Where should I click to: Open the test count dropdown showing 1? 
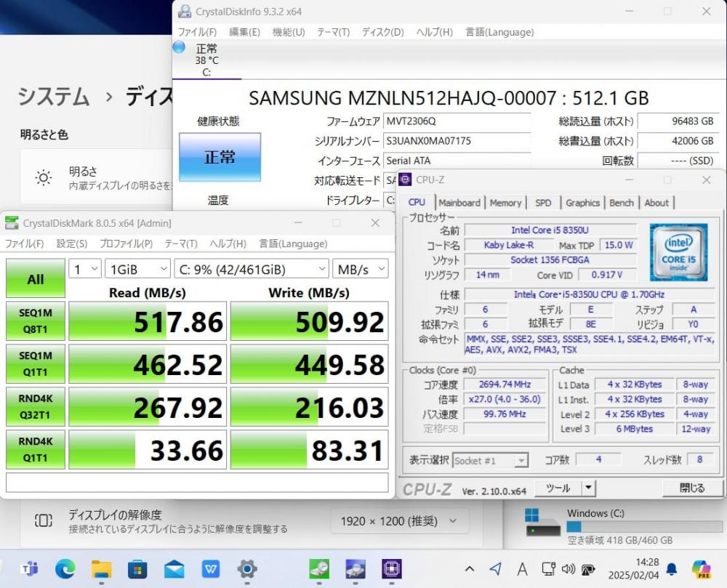click(x=85, y=269)
